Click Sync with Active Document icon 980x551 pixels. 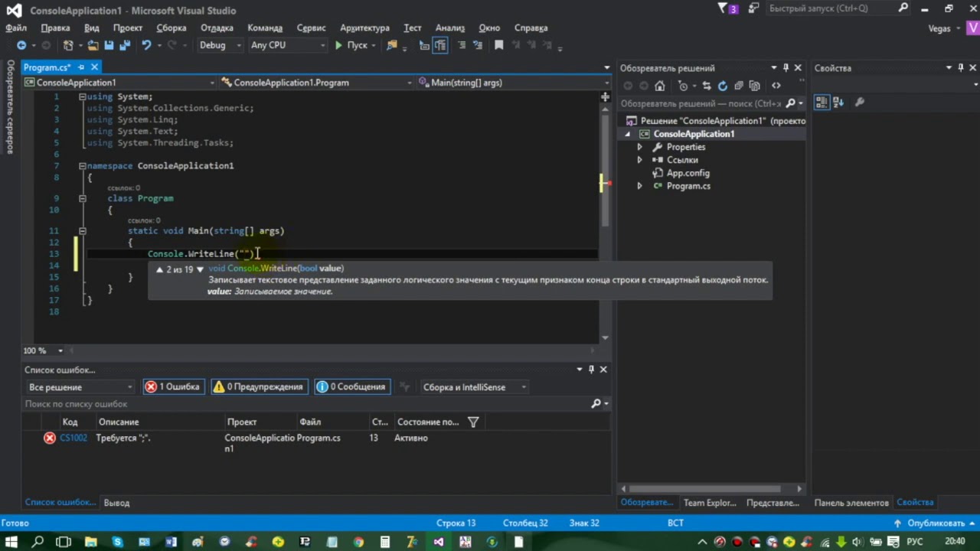706,86
